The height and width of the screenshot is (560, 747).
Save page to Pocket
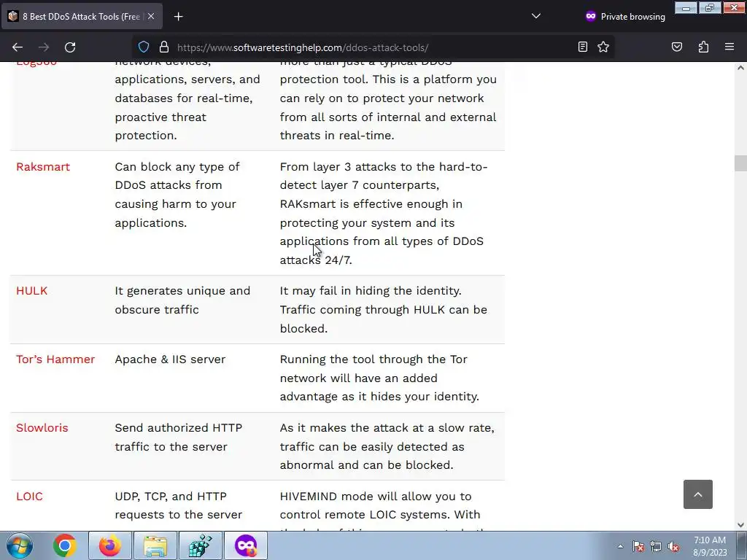[x=676, y=47]
